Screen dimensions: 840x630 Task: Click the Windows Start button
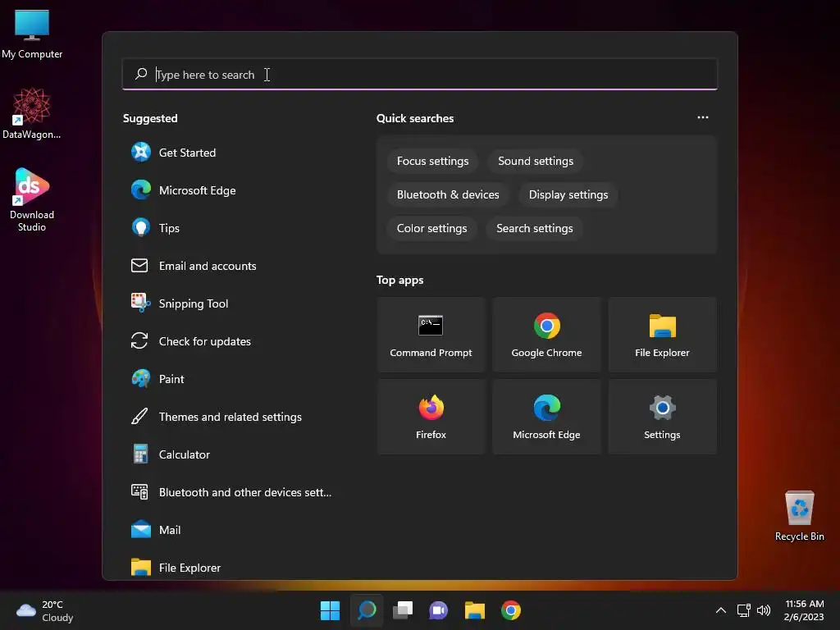[x=330, y=610]
